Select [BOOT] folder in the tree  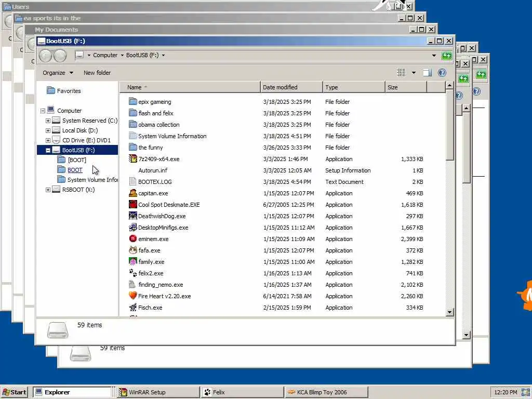tap(77, 160)
